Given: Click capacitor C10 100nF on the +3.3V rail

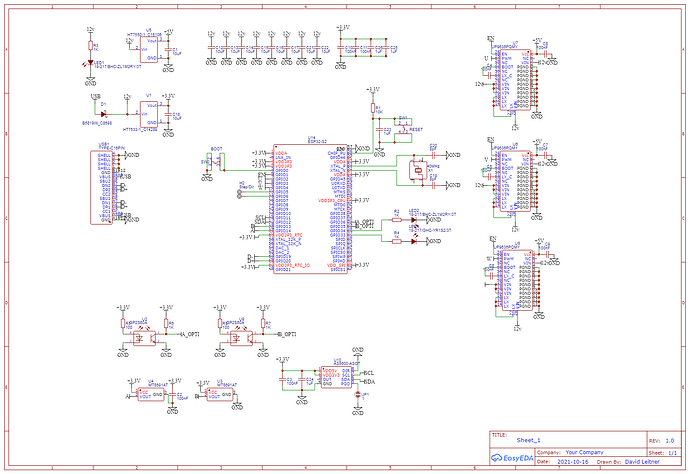Looking at the screenshot, I should [341, 48].
